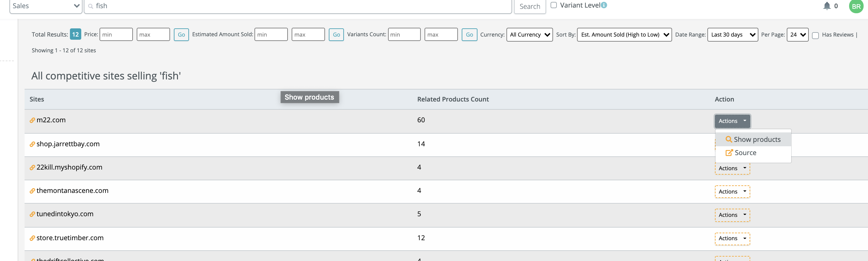Open the m22.com site link
This screenshot has width=868, height=261.
51,120
